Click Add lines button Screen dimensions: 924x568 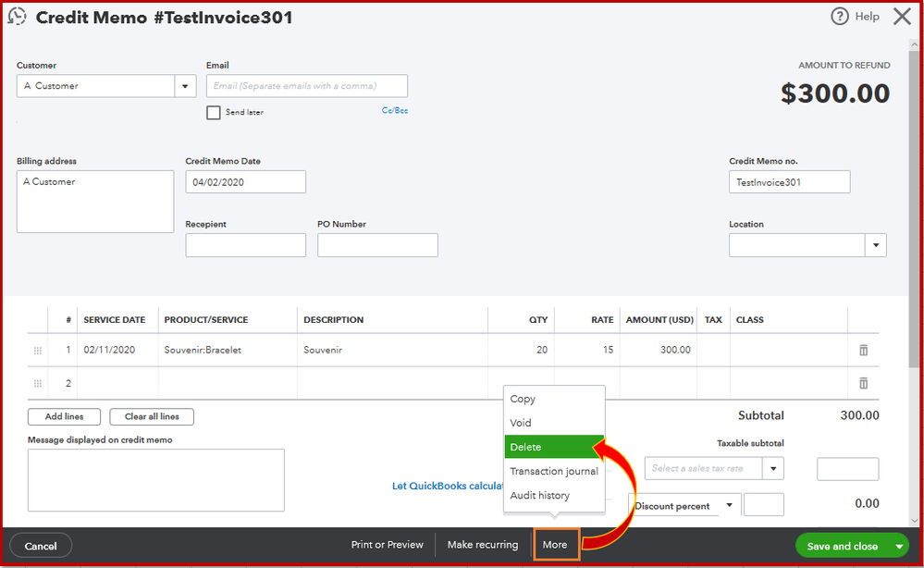[x=64, y=416]
